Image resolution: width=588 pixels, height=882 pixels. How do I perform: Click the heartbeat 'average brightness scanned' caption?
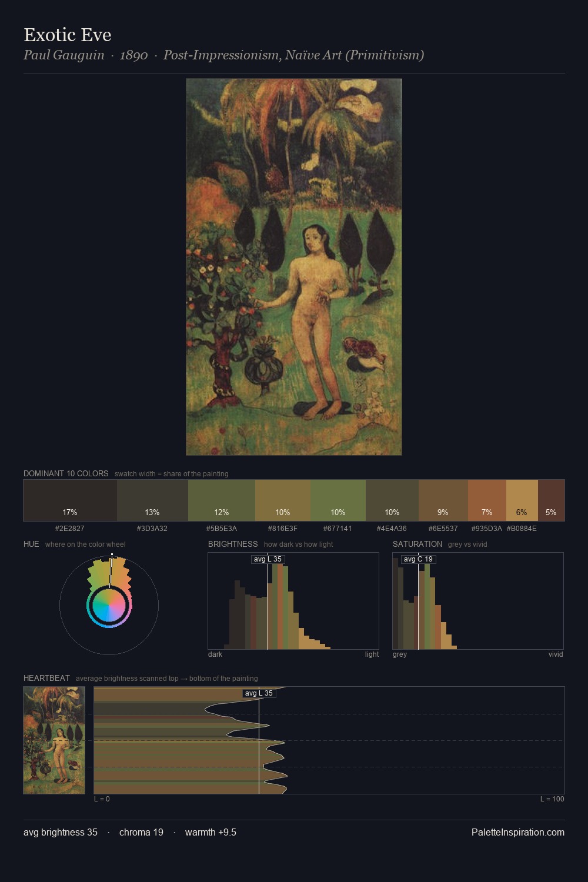pos(167,679)
